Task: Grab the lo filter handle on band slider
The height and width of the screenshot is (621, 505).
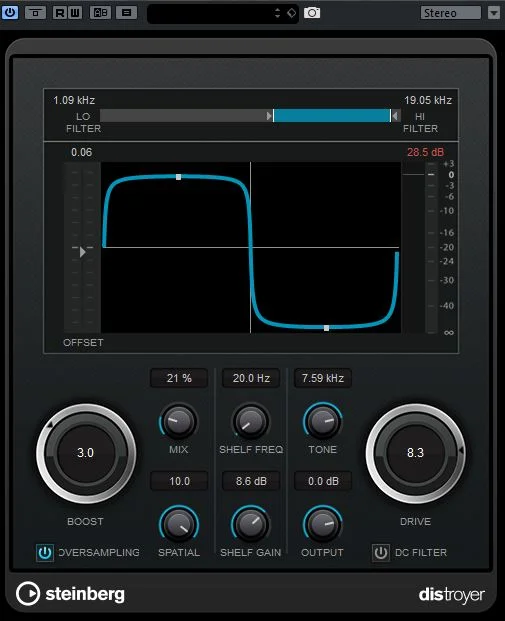Action: [x=270, y=116]
